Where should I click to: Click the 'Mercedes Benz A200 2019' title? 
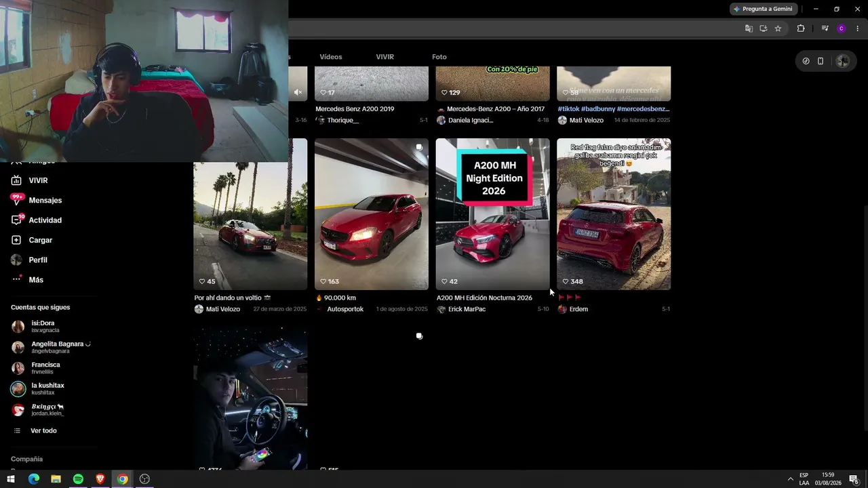[355, 108]
